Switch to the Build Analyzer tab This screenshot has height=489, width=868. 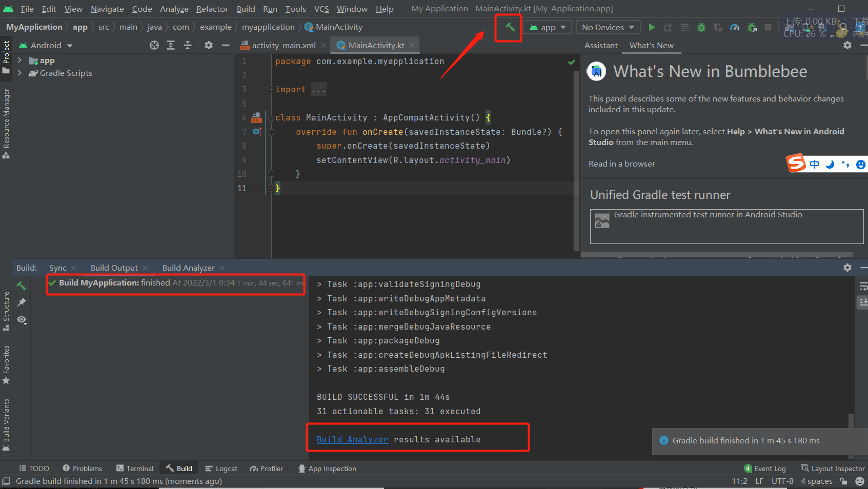pyautogui.click(x=188, y=268)
